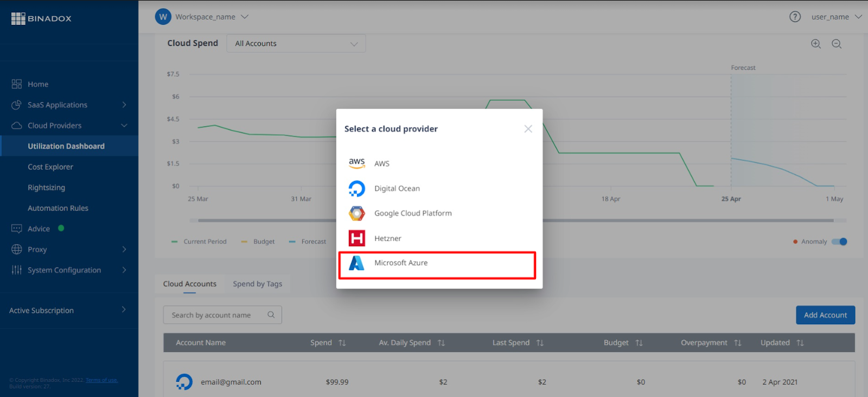This screenshot has width=868, height=397.
Task: Click the 2 Apr 2021 updated date
Action: coord(780,382)
